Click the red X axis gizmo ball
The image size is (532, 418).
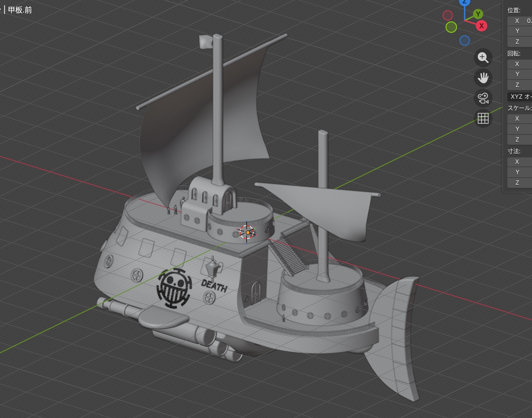tap(481, 26)
